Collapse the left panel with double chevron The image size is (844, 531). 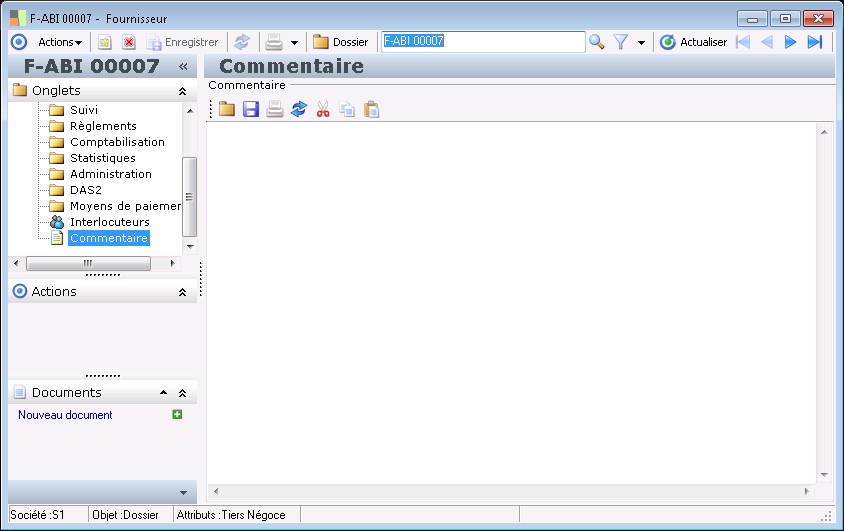(183, 66)
